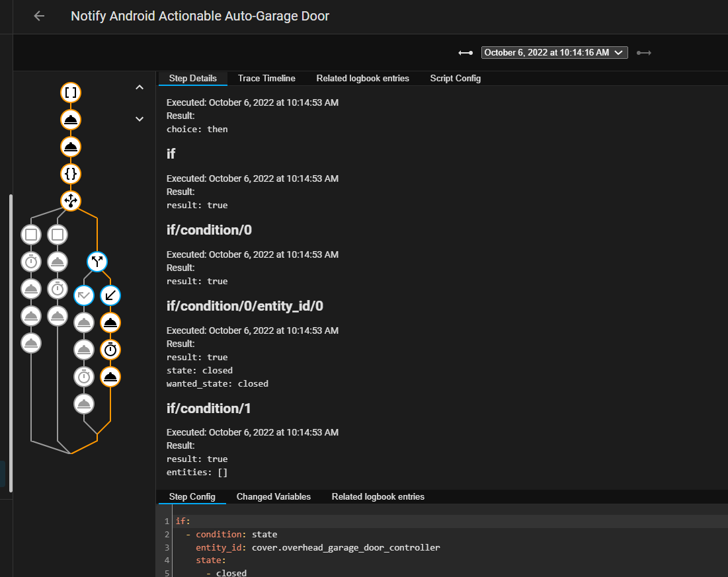Image resolution: width=728 pixels, height=577 pixels.
Task: Select the timer node in the leftmost branch
Action: tap(30, 262)
